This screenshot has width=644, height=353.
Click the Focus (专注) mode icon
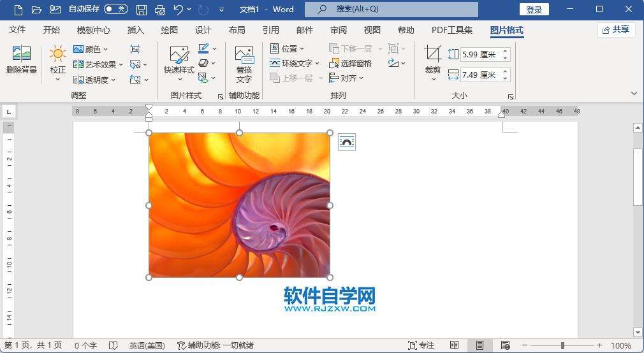[x=413, y=345]
